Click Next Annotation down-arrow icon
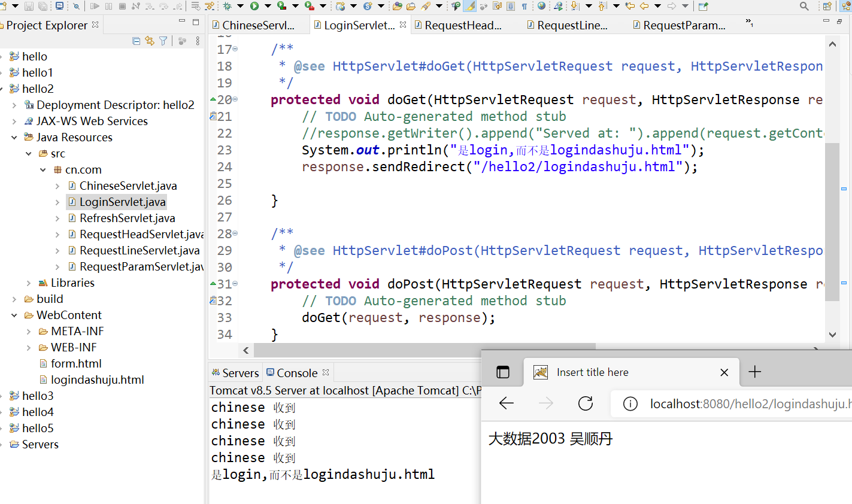Screen dimensions: 852x504 click(575, 6)
